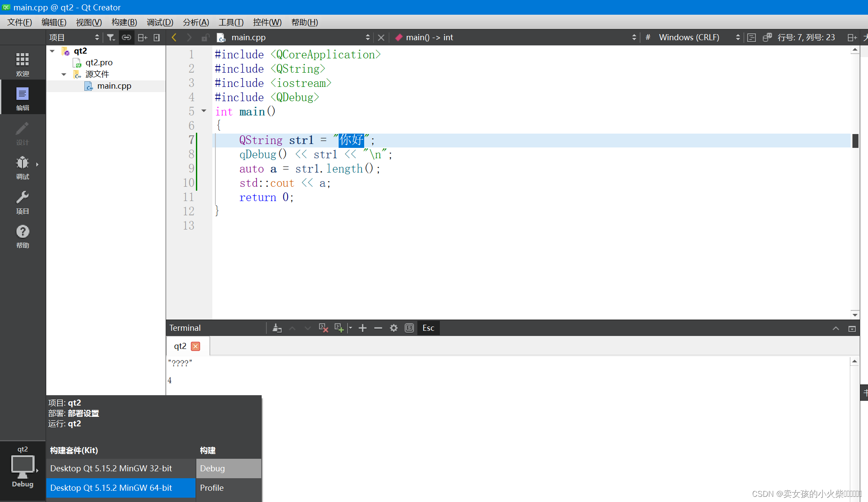Open the Help mode question mark icon

[x=22, y=236]
